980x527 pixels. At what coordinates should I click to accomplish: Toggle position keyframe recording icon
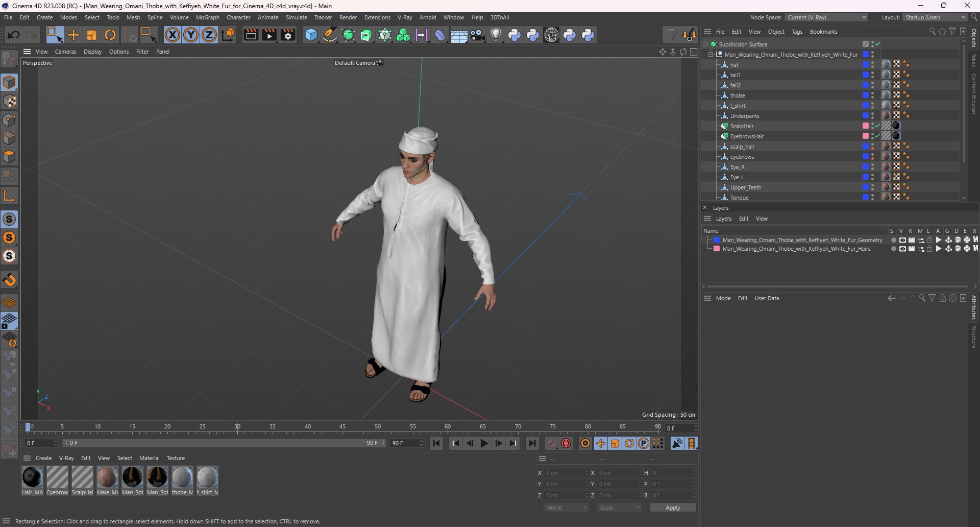tap(601, 443)
